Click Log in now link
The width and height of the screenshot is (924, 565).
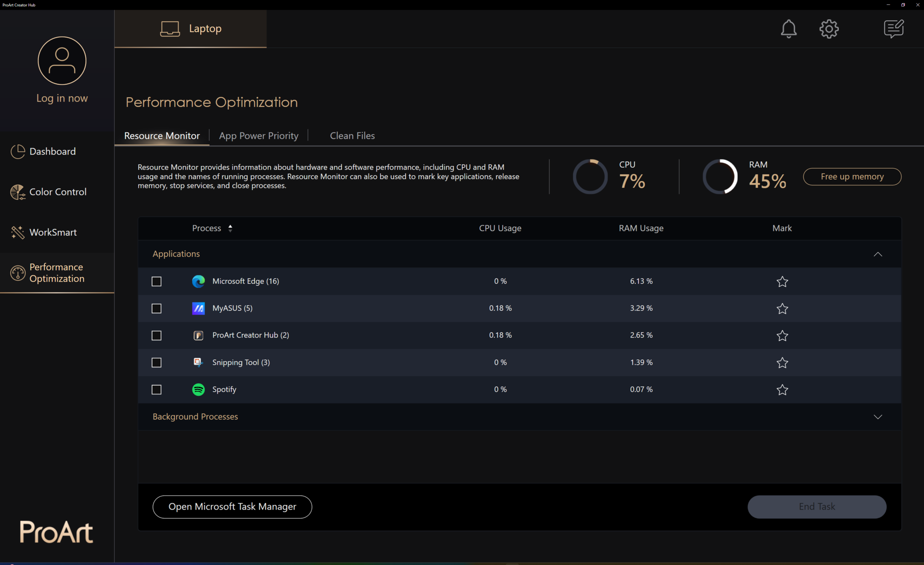click(62, 98)
